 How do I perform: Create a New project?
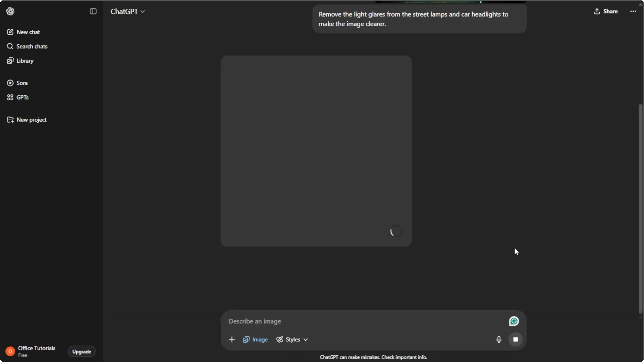(26, 120)
